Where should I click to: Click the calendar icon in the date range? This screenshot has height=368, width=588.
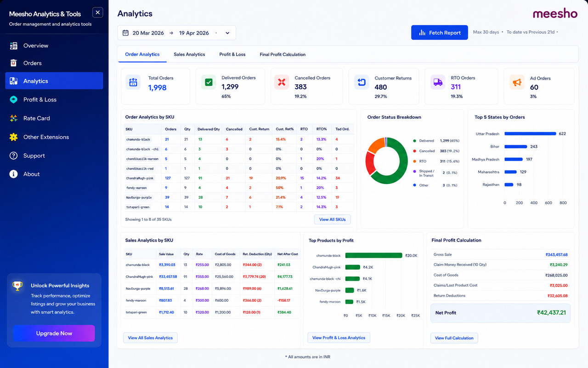coord(126,33)
